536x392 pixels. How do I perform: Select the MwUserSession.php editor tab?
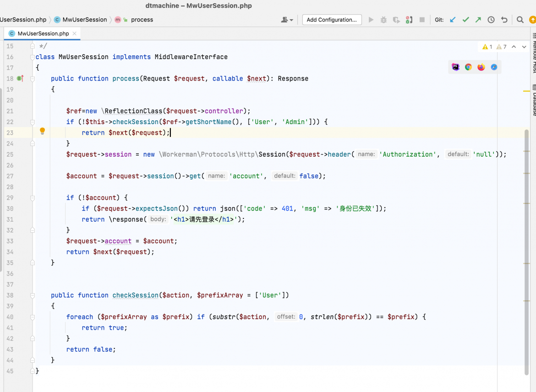[43, 33]
